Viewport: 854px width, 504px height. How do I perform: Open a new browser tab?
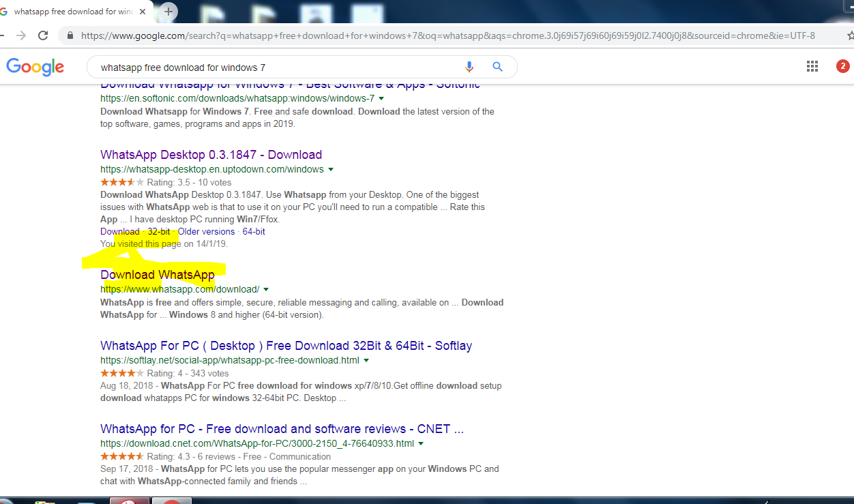click(168, 11)
